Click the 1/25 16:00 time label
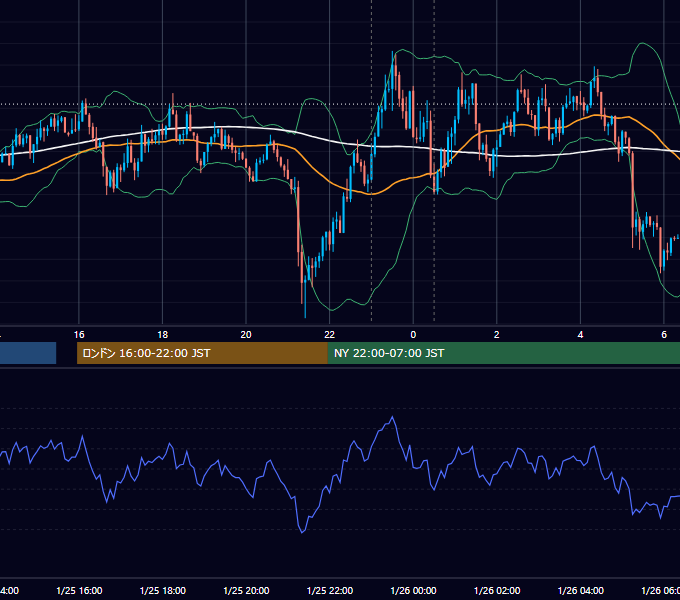Viewport: 680px width, 600px height. coord(79,590)
